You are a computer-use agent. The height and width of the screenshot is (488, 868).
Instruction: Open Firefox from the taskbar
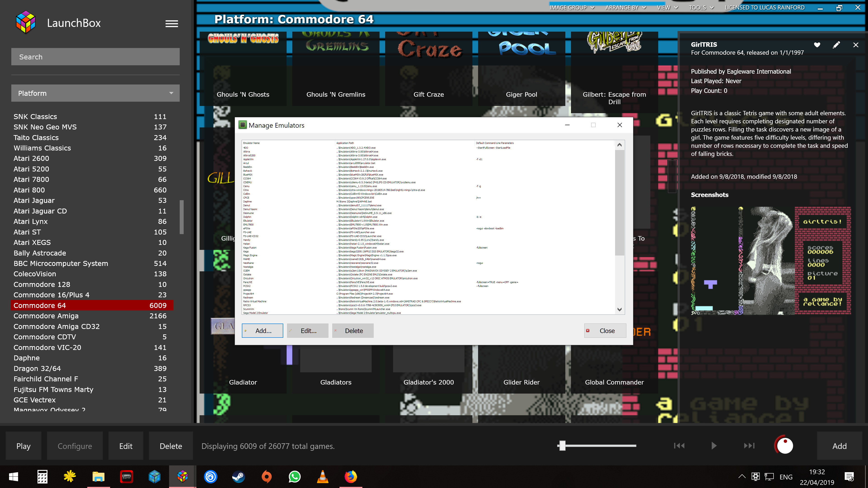(x=351, y=477)
